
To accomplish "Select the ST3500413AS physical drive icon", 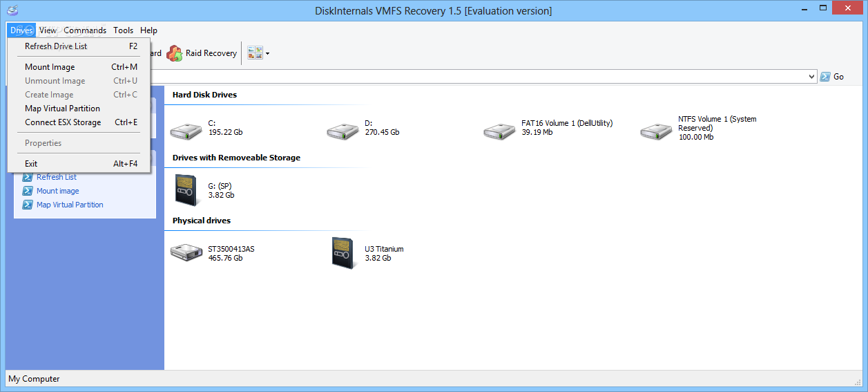I will point(186,253).
